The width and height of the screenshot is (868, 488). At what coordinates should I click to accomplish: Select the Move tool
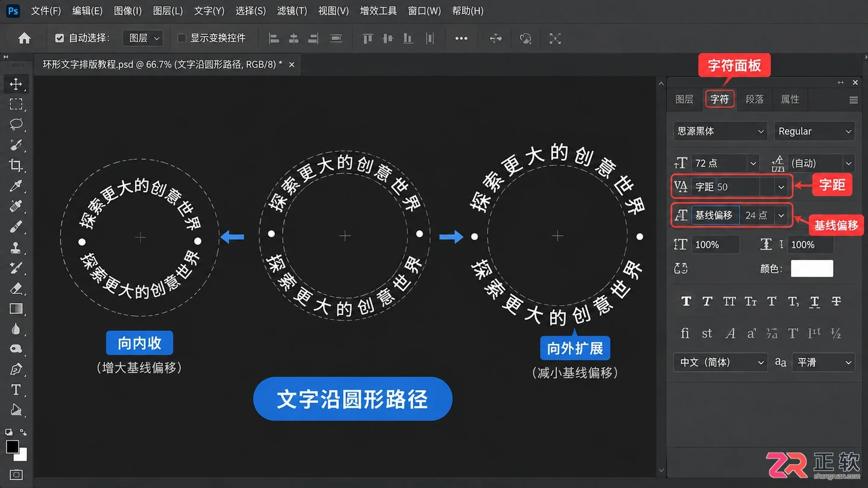(x=16, y=84)
